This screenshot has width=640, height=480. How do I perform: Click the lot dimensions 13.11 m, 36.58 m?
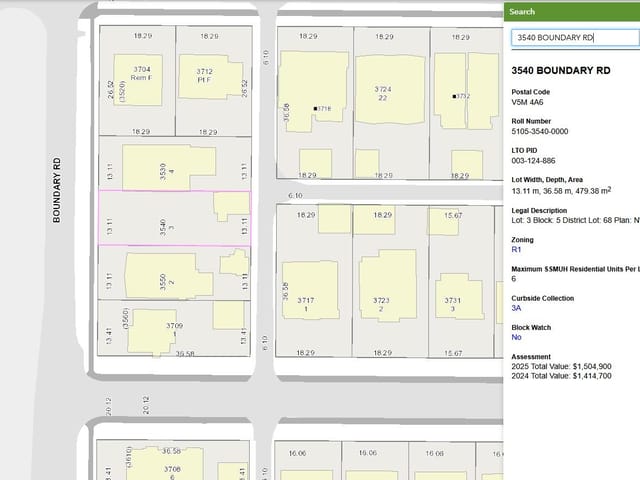pyautogui.click(x=542, y=191)
